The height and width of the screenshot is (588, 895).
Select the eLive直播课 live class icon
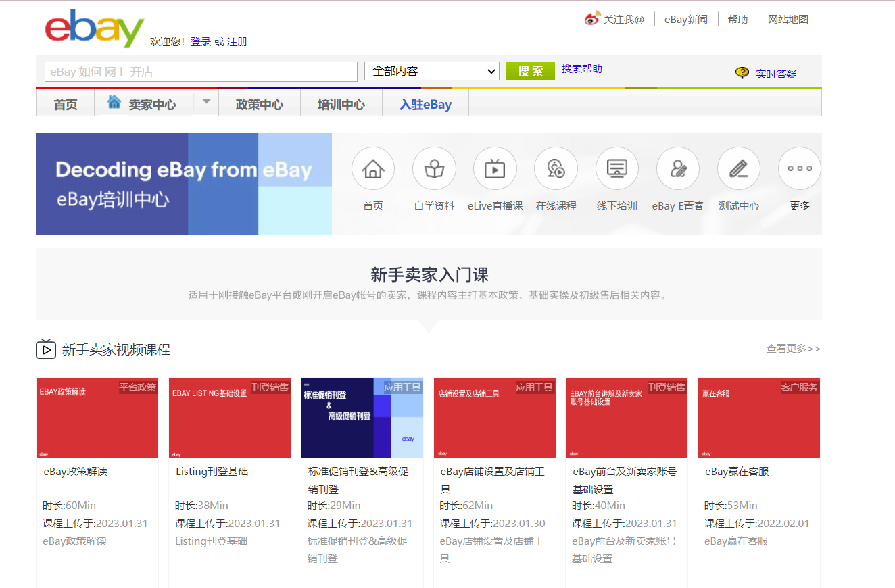click(495, 168)
